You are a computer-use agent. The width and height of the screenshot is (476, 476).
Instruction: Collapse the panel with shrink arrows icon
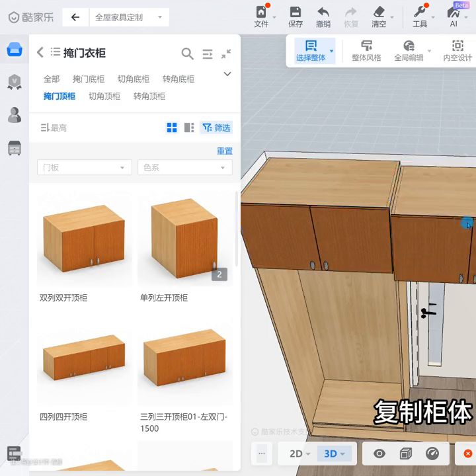point(226,54)
